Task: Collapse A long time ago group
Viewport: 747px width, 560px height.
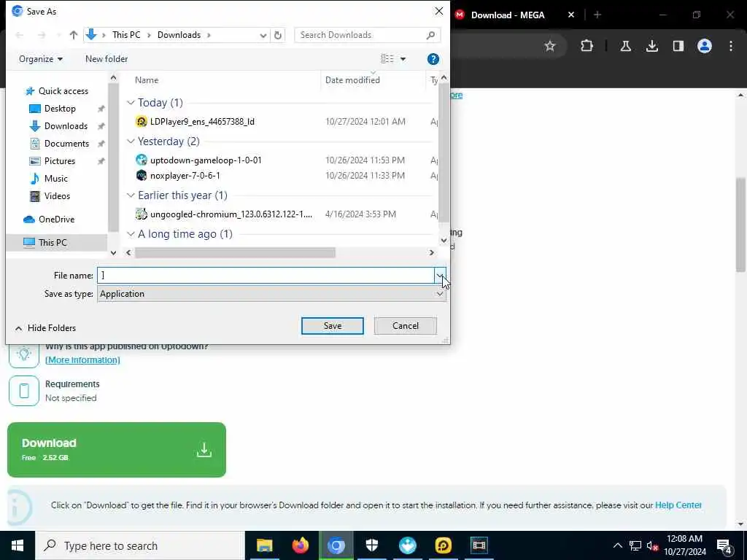Action: click(131, 234)
